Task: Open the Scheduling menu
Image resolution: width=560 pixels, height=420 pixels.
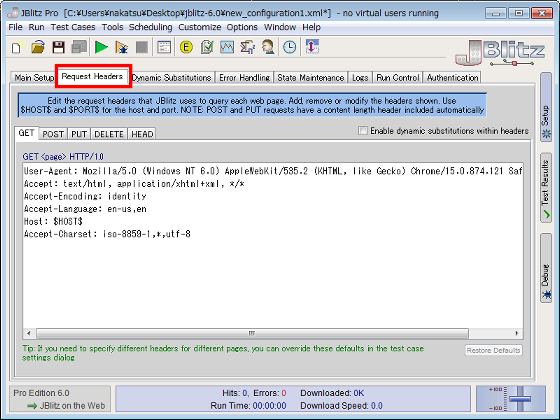Action: pos(150,27)
